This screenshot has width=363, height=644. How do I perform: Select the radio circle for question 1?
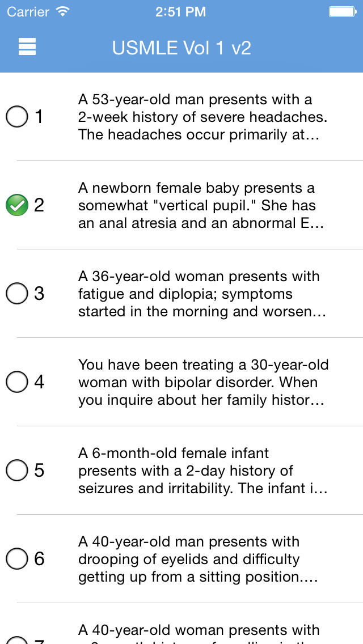16,117
